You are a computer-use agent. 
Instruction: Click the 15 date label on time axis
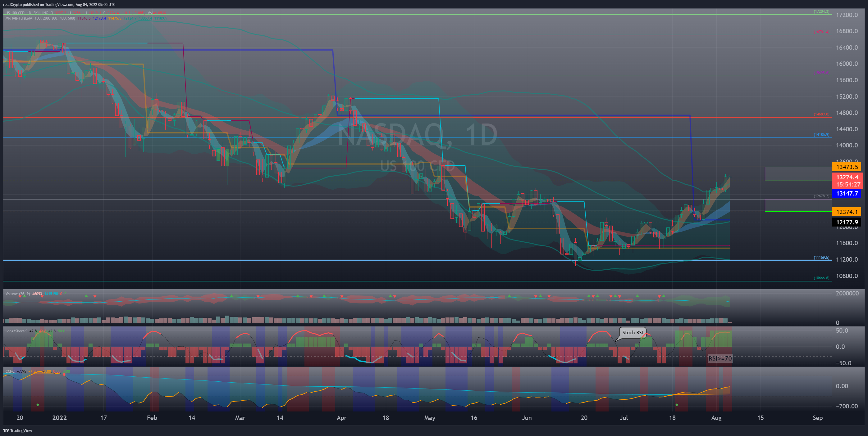pyautogui.click(x=761, y=418)
